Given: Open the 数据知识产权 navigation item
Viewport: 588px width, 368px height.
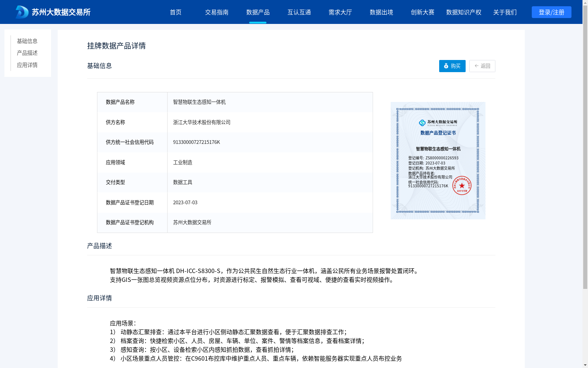Looking at the screenshot, I should (x=464, y=12).
